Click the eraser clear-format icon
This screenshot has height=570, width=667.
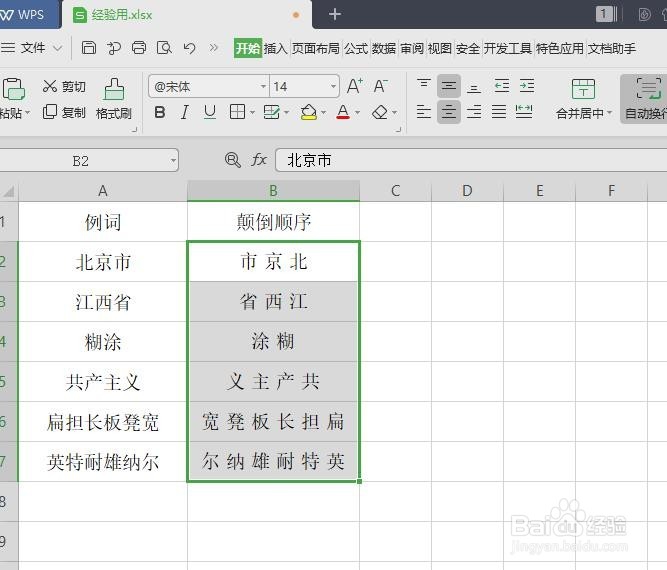pos(380,112)
